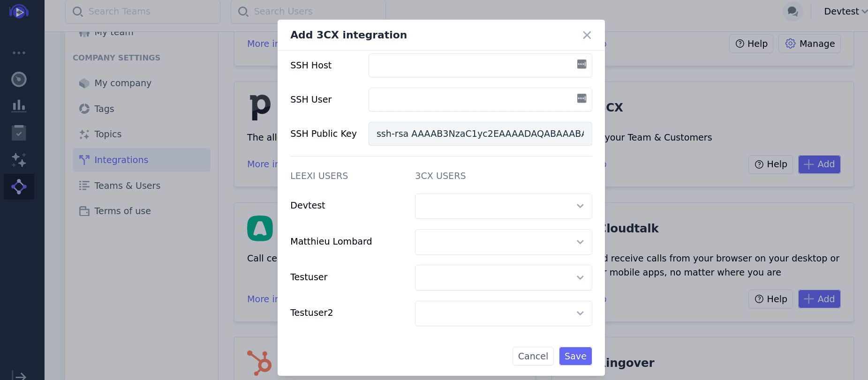Save the 3CX integration

pos(575,356)
